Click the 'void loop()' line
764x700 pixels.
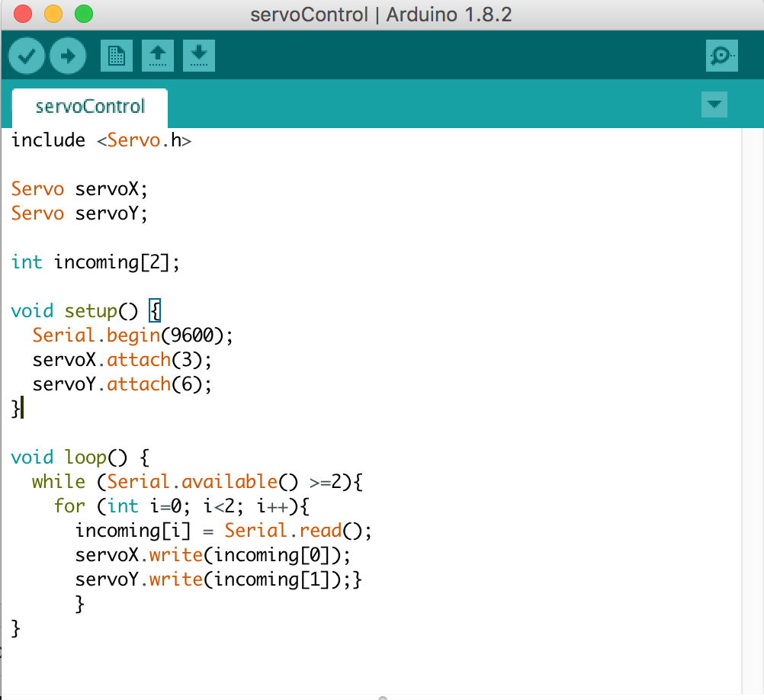[x=80, y=458]
